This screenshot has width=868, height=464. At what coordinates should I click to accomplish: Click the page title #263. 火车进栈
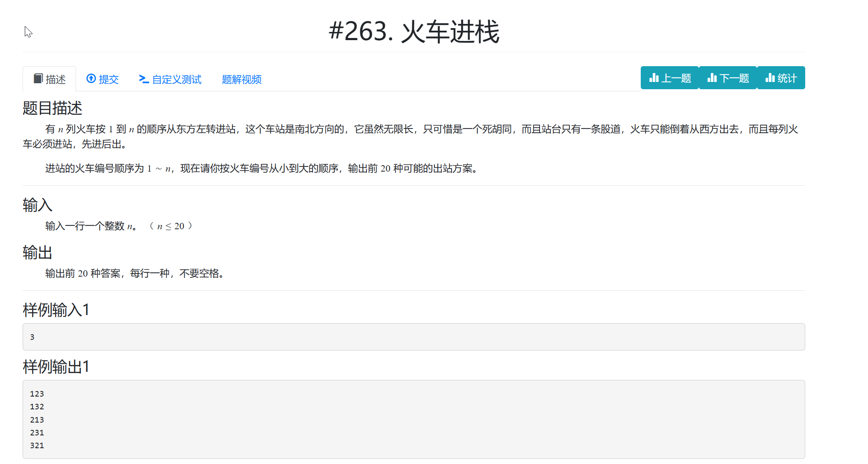click(x=413, y=32)
